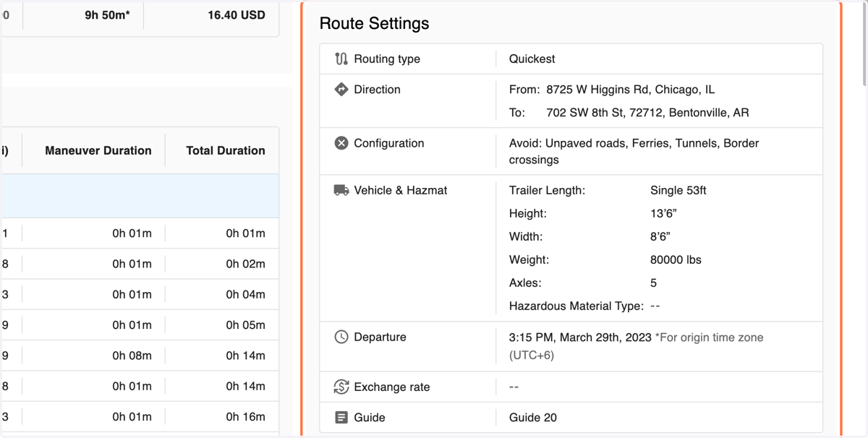Screen dimensions: 868x438
Task: Click the Width value 8'6"
Action: pos(660,236)
